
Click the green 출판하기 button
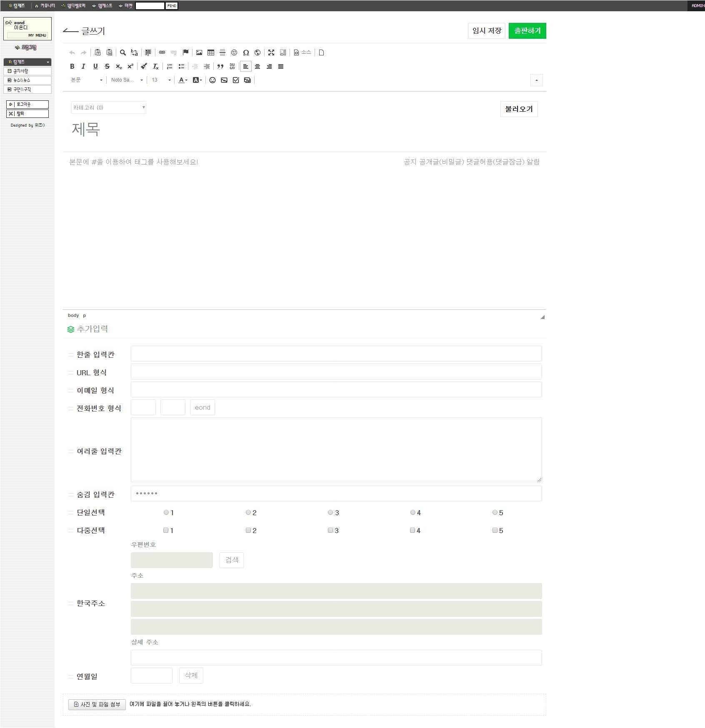pyautogui.click(x=527, y=31)
